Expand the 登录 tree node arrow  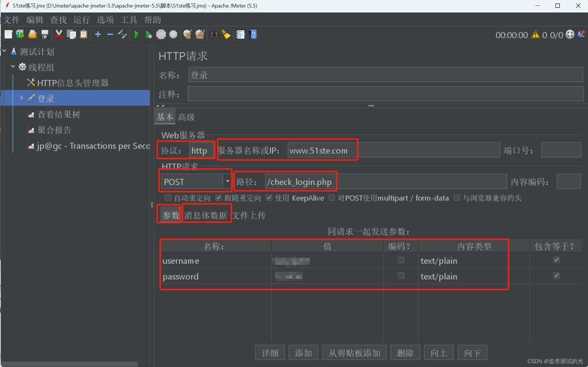(21, 98)
